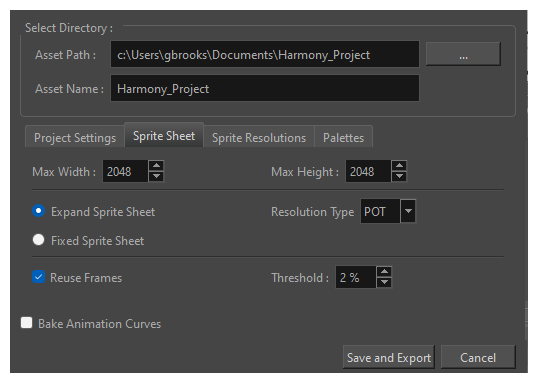Decrease Threshold with down arrow

[x=384, y=282]
